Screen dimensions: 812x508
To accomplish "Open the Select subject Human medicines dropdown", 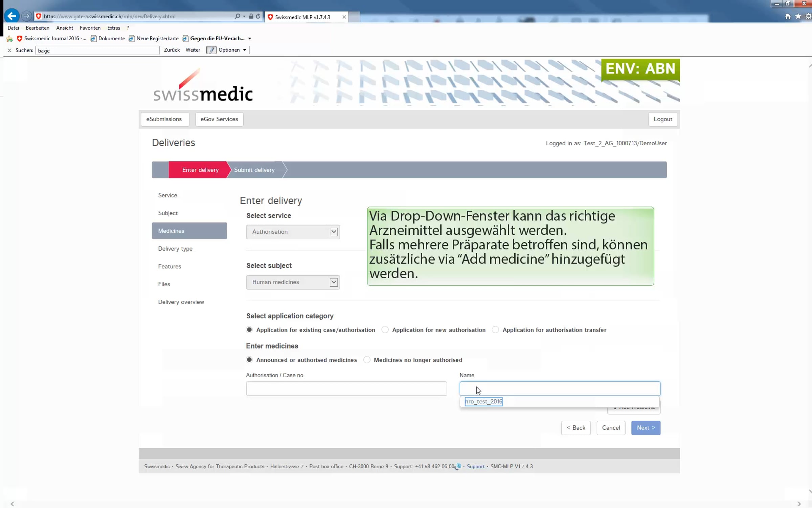I will (x=293, y=282).
